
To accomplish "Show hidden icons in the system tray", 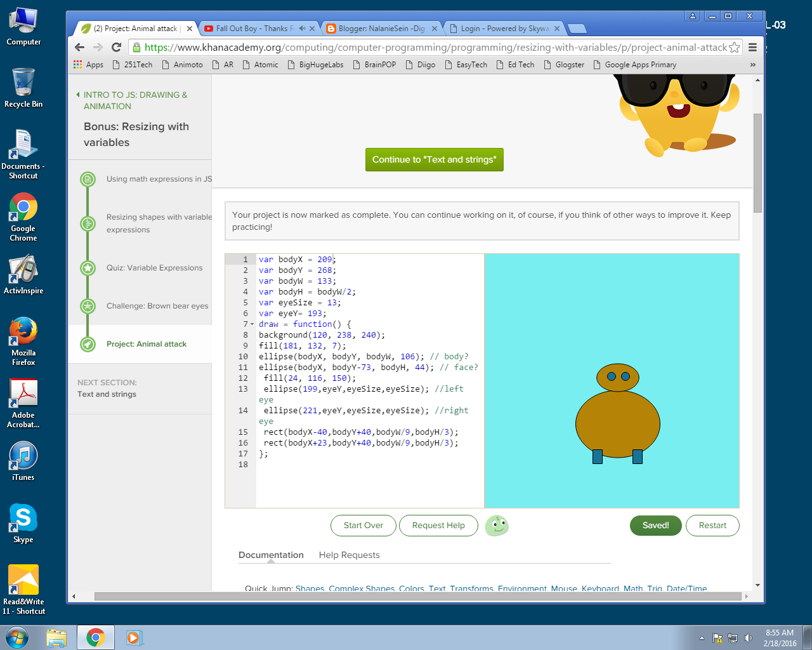I will click(x=702, y=637).
